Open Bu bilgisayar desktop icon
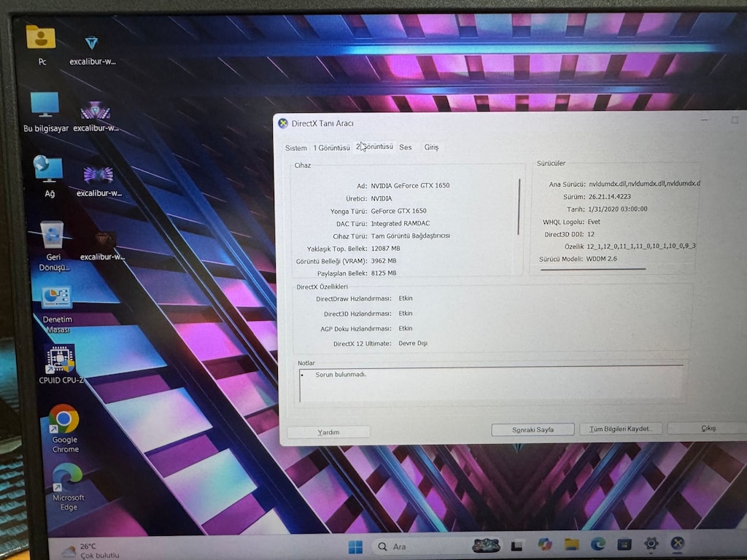This screenshot has width=747, height=560. coord(45,112)
